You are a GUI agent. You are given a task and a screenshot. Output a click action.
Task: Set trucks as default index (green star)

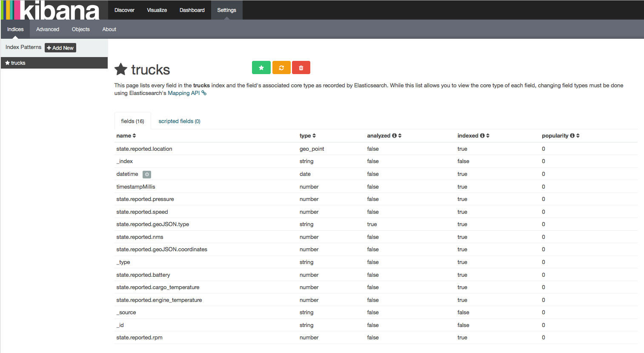[x=261, y=68]
